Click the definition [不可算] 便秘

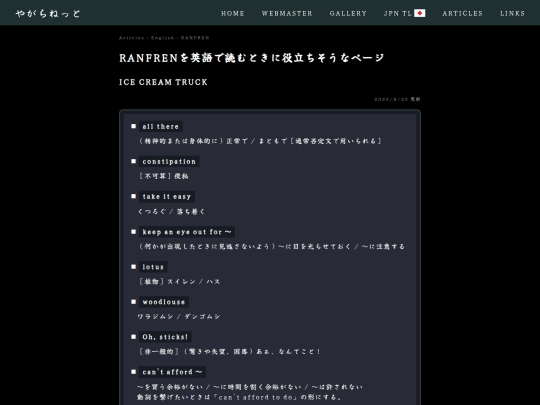163,176
